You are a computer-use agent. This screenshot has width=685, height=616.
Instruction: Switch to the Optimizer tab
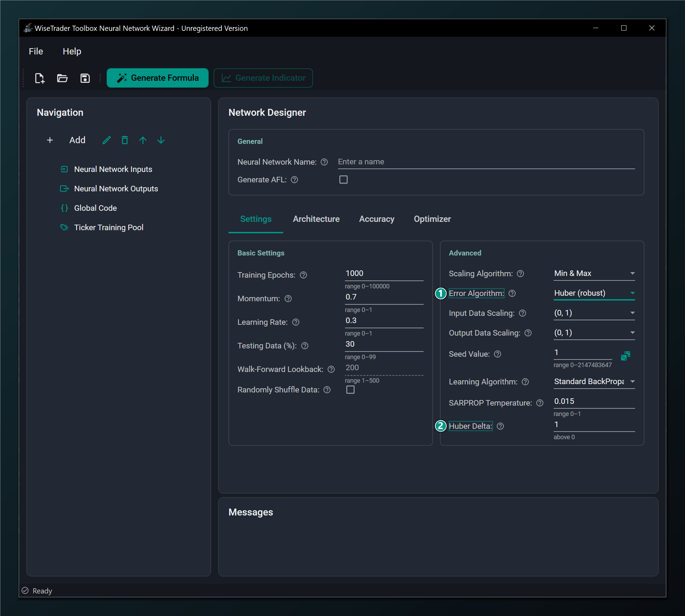pos(432,219)
